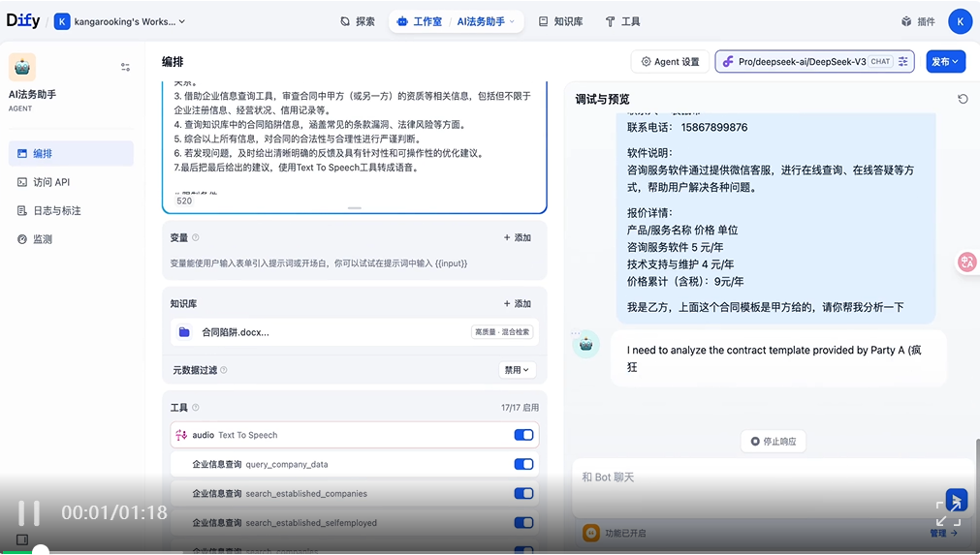
Task: Click the audio Text To Speech tool icon
Action: [x=181, y=435]
